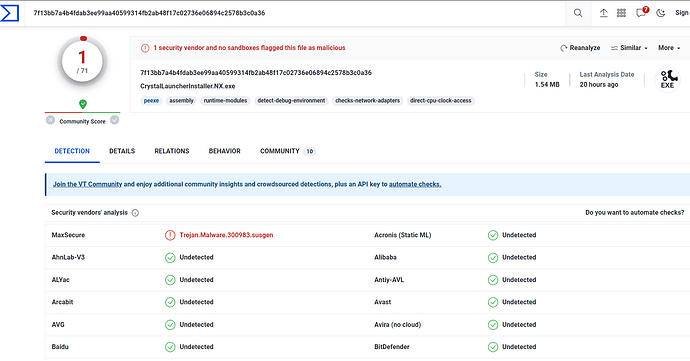Click the community score shield icon
The height and width of the screenshot is (361, 690).
82,104
